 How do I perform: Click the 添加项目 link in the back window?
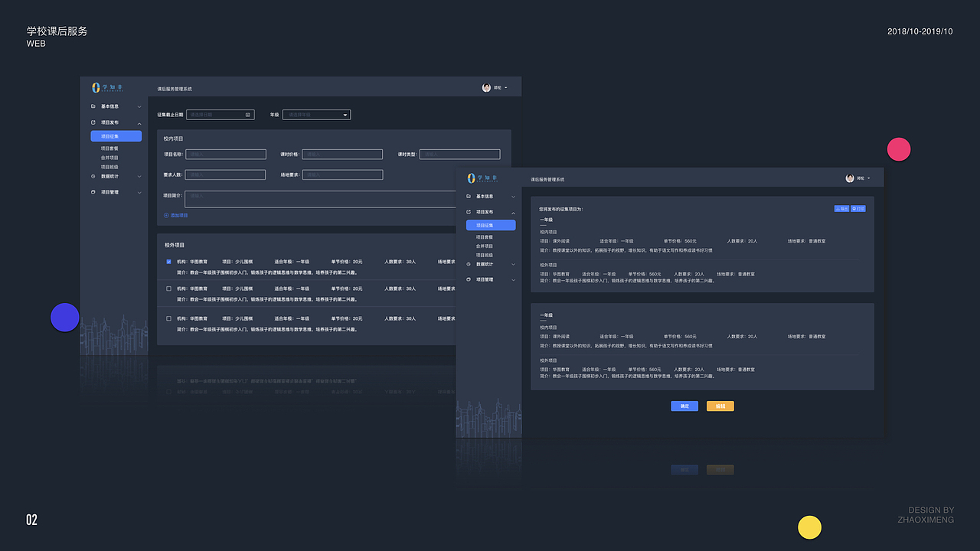pyautogui.click(x=176, y=216)
